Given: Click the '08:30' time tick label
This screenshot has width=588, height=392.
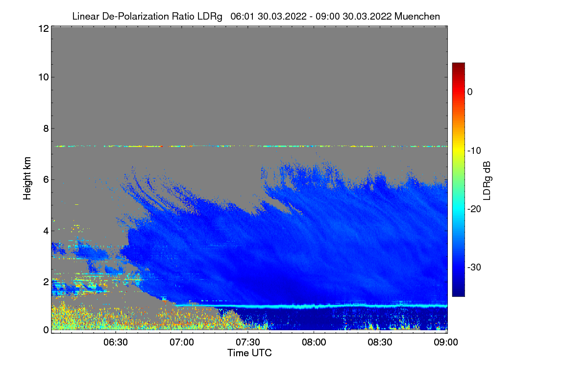Looking at the screenshot, I should pyautogui.click(x=380, y=342).
